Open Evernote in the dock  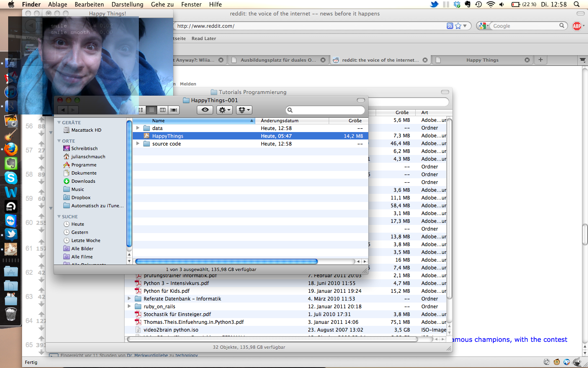[11, 164]
